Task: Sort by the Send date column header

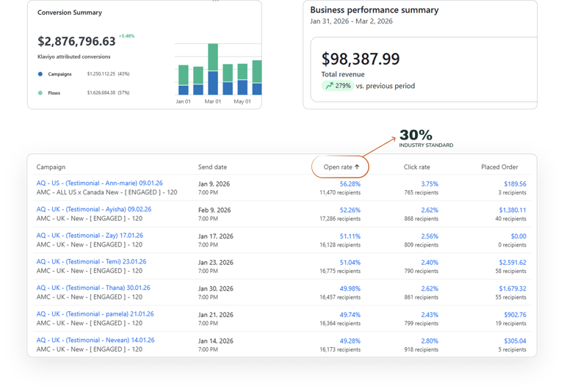Action: [212, 167]
